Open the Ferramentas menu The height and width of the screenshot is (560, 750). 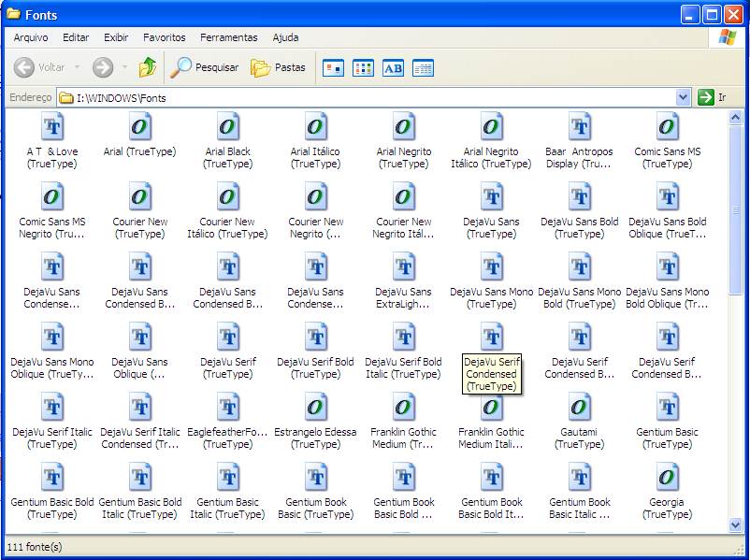pyautogui.click(x=228, y=37)
